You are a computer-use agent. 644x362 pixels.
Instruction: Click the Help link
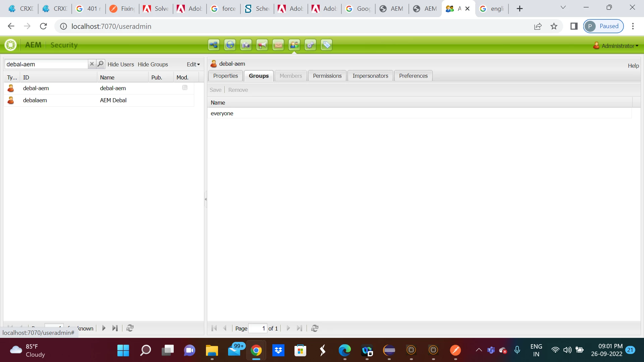(633, 66)
